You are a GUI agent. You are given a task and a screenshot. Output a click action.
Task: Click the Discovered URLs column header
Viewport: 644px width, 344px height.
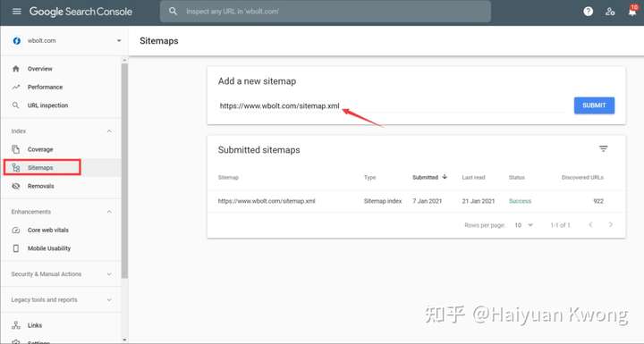(582, 177)
